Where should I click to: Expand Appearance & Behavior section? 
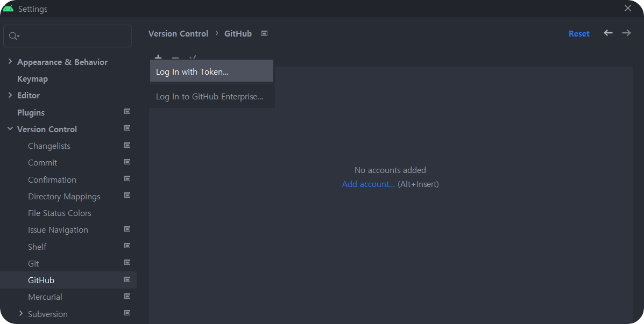click(x=10, y=61)
